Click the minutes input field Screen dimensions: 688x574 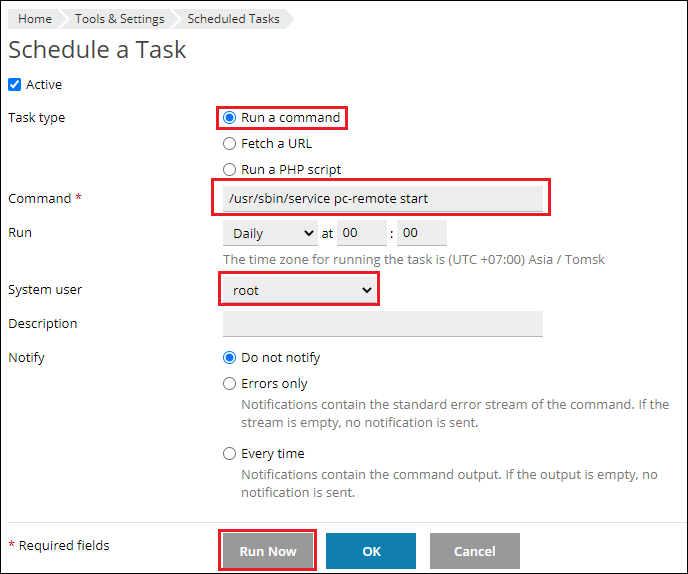421,233
